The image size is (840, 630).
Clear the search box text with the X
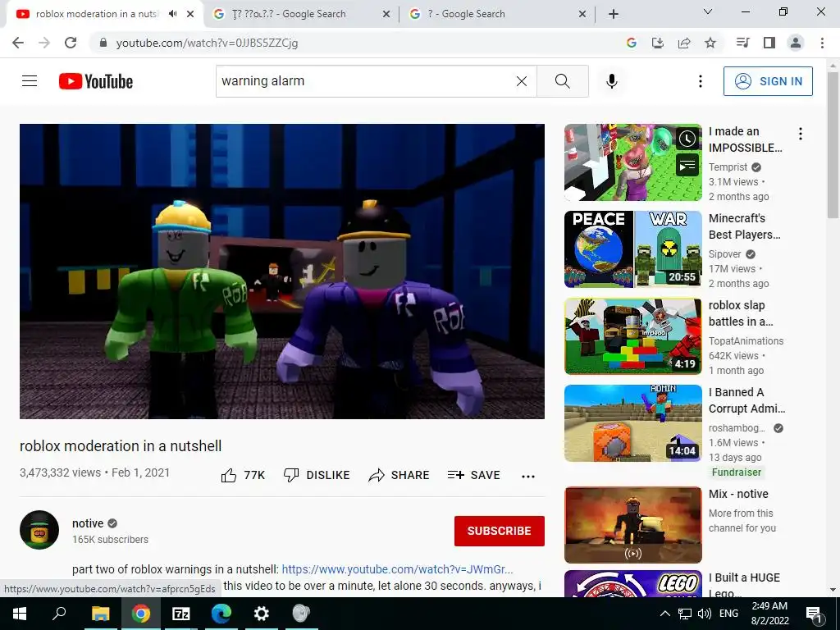click(521, 81)
